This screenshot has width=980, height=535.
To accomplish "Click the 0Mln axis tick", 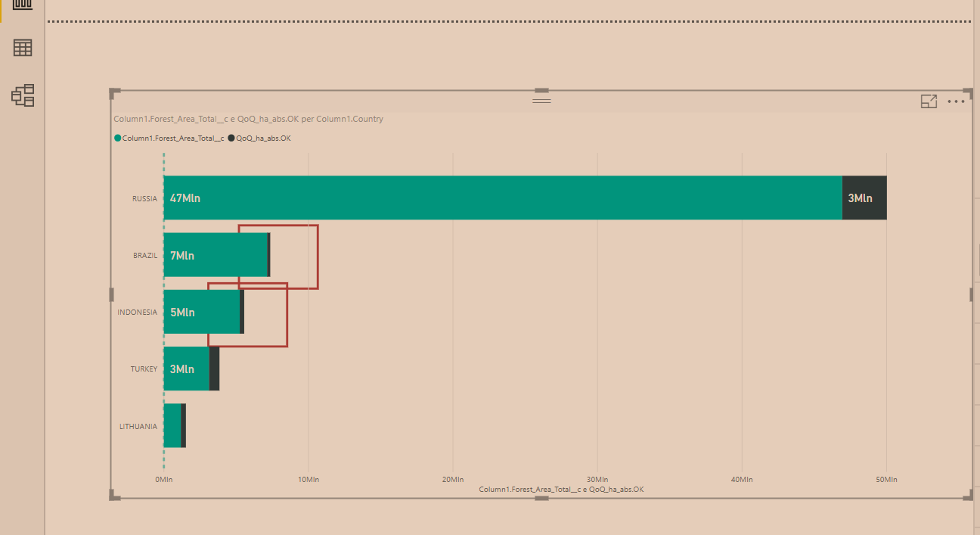I will 163,480.
